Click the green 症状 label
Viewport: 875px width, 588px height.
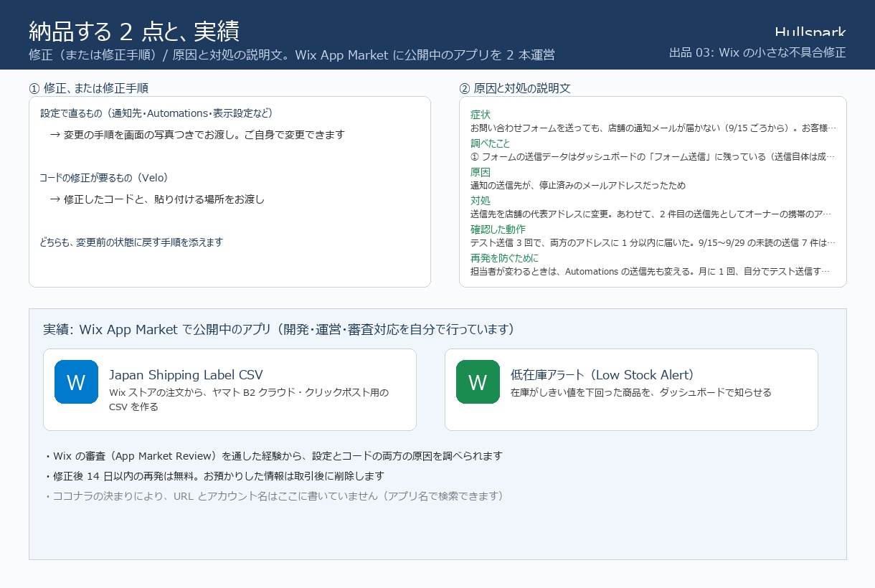[x=481, y=115]
